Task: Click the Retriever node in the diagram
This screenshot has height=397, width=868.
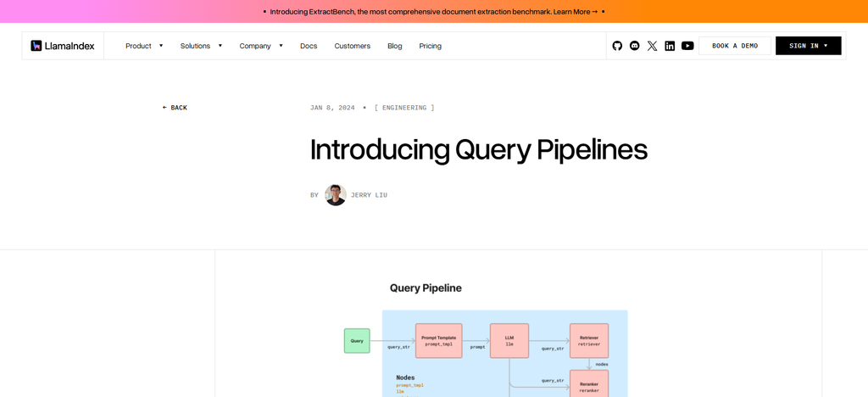Action: [589, 340]
